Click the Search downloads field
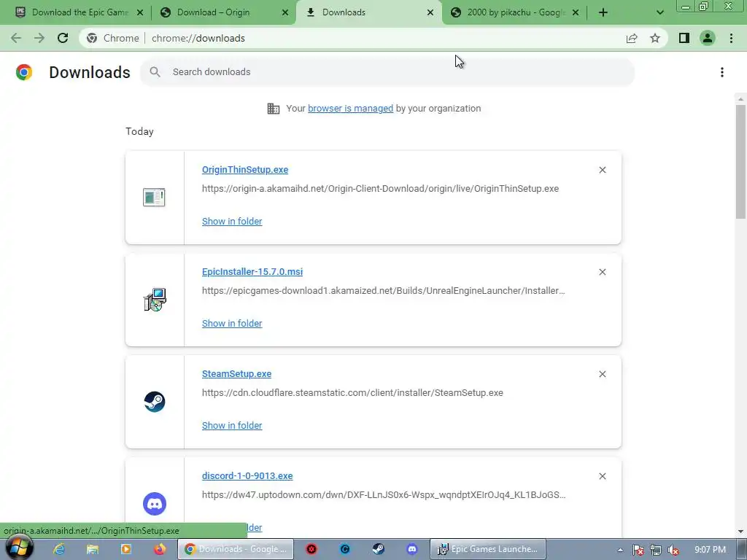Image resolution: width=747 pixels, height=560 pixels. click(x=387, y=72)
